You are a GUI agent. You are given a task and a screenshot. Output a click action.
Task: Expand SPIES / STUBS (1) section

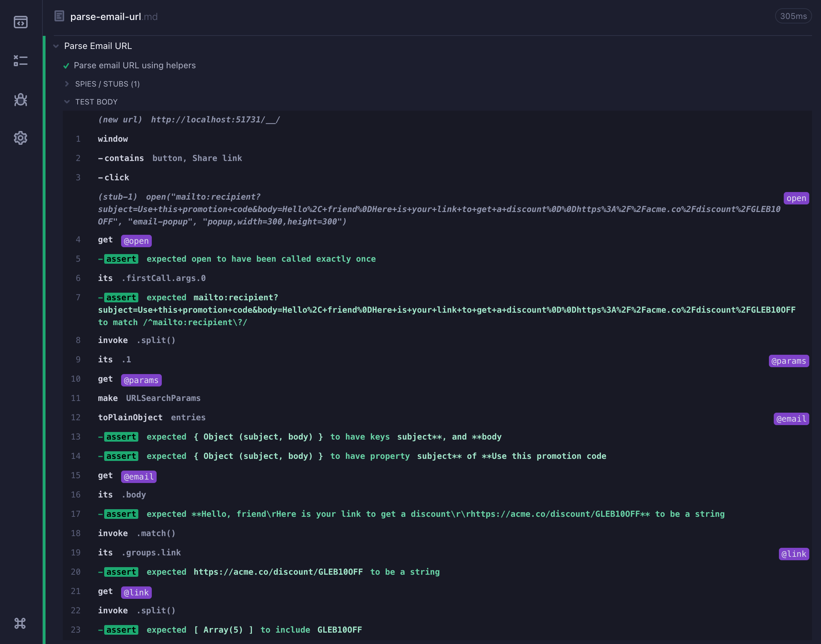point(107,84)
